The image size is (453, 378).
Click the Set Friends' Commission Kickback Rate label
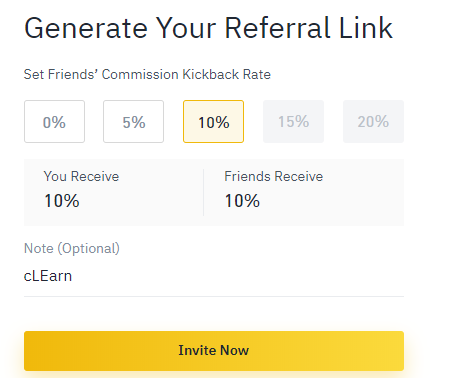(147, 74)
